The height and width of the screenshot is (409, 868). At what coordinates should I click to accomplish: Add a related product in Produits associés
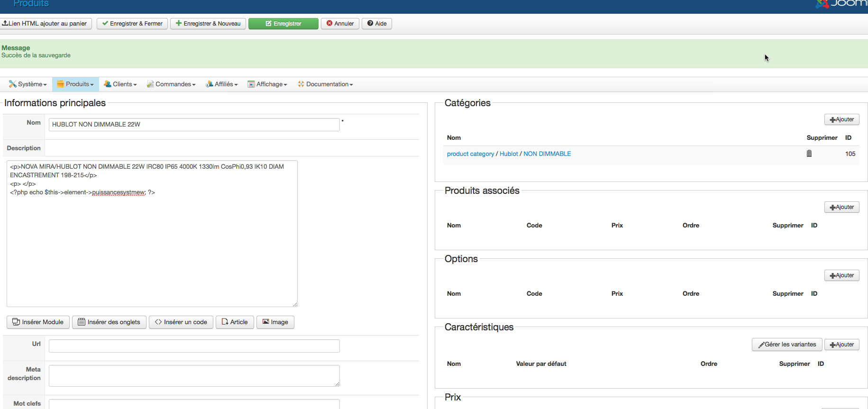tap(842, 207)
